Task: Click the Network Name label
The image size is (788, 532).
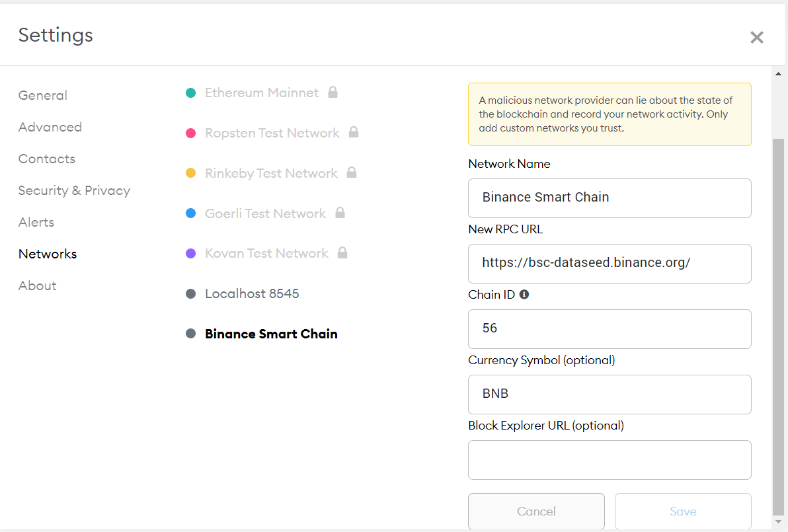Action: (x=509, y=164)
